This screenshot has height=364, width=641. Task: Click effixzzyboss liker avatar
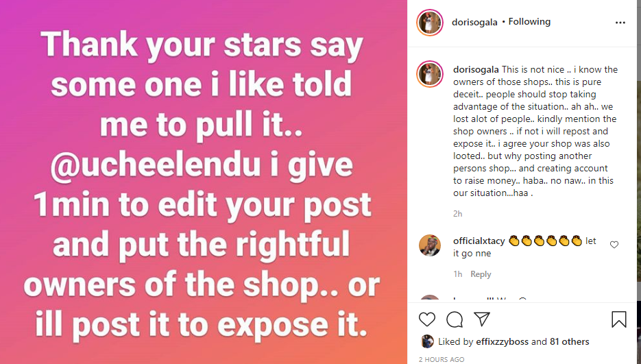click(x=427, y=341)
